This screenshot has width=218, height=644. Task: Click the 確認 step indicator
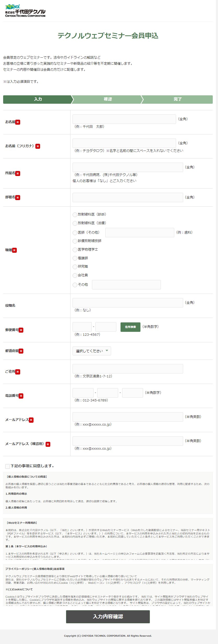(x=108, y=99)
